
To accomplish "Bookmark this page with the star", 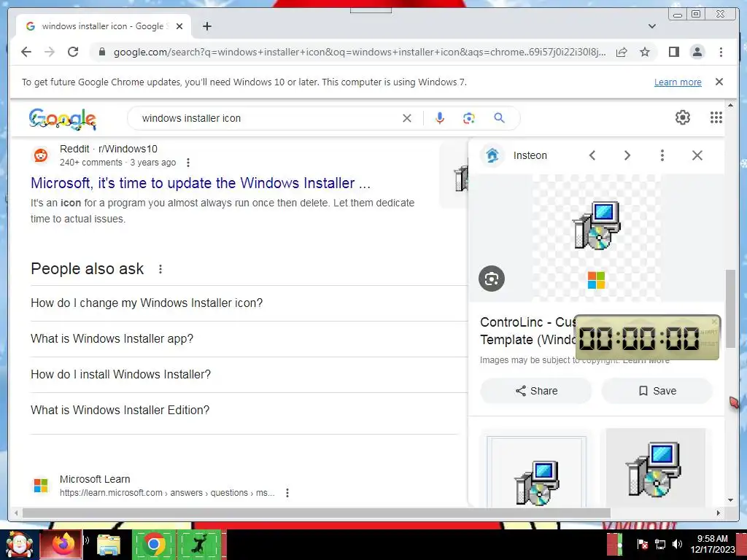I will pyautogui.click(x=645, y=52).
